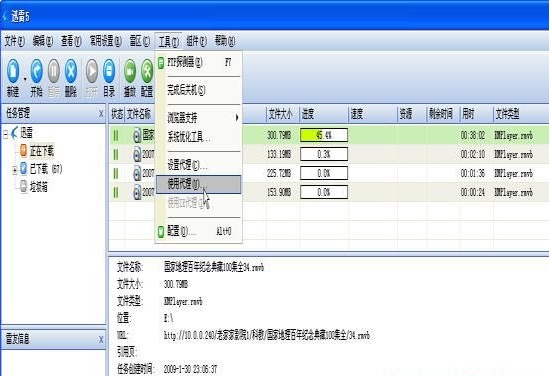The height and width of the screenshot is (376, 552).
Task: Click the 开始 start download icon
Action: pyautogui.click(x=36, y=70)
